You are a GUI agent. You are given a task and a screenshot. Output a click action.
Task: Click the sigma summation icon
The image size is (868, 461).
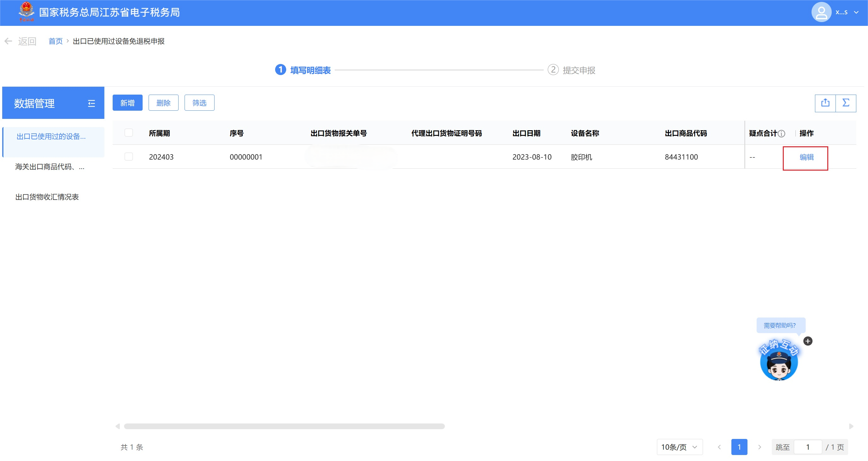[846, 103]
